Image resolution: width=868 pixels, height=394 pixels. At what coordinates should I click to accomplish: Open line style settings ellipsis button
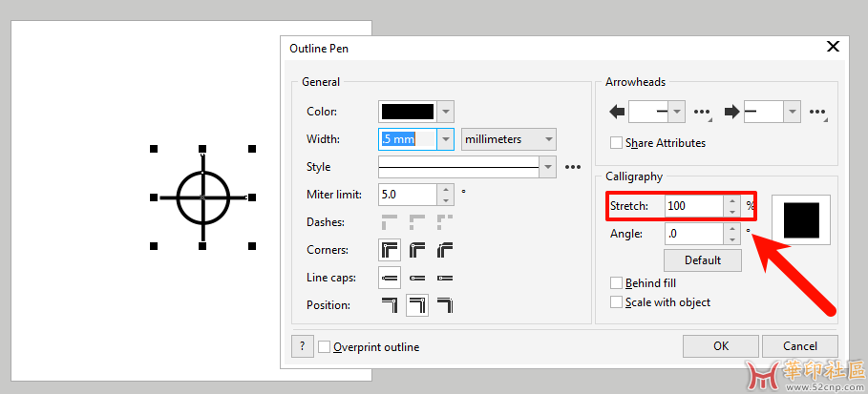[x=573, y=167]
